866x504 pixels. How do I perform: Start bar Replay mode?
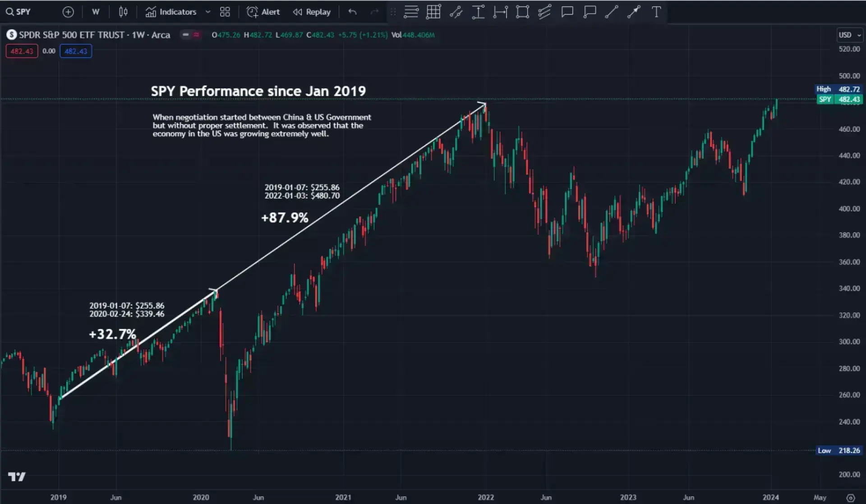312,12
